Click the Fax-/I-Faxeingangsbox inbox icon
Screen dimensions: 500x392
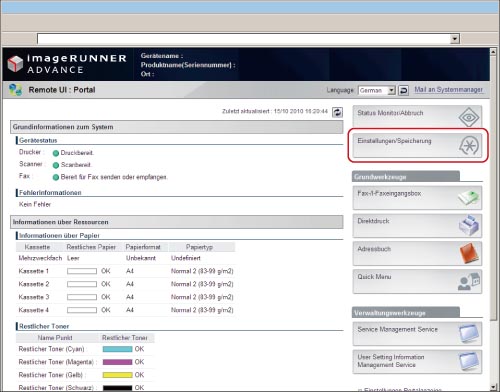(x=469, y=198)
